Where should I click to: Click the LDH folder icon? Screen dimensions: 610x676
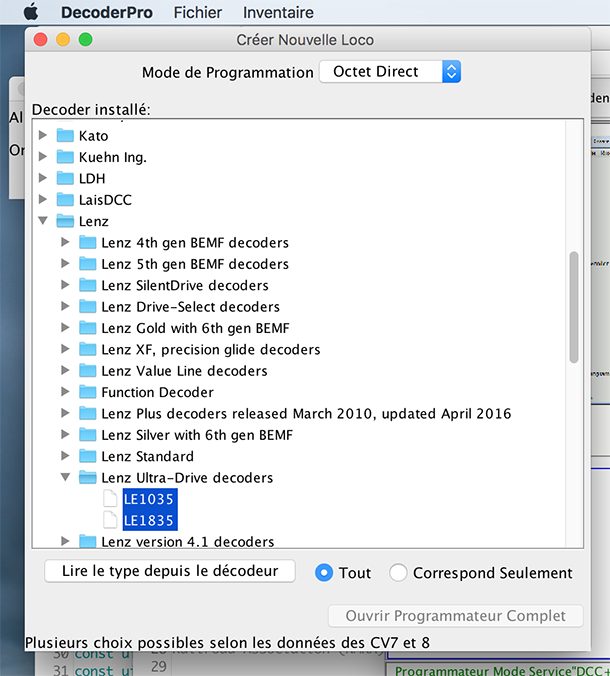coord(65,178)
